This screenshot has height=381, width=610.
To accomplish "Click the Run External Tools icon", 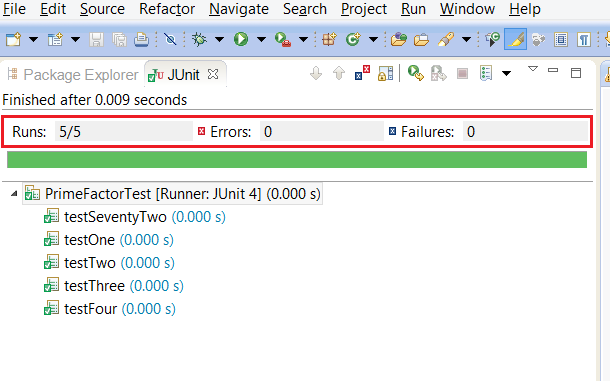I will (283, 39).
